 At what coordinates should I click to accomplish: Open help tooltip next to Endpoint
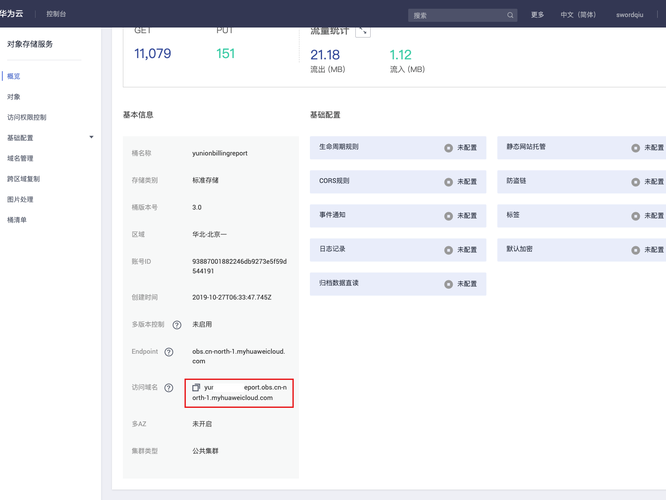[169, 352]
